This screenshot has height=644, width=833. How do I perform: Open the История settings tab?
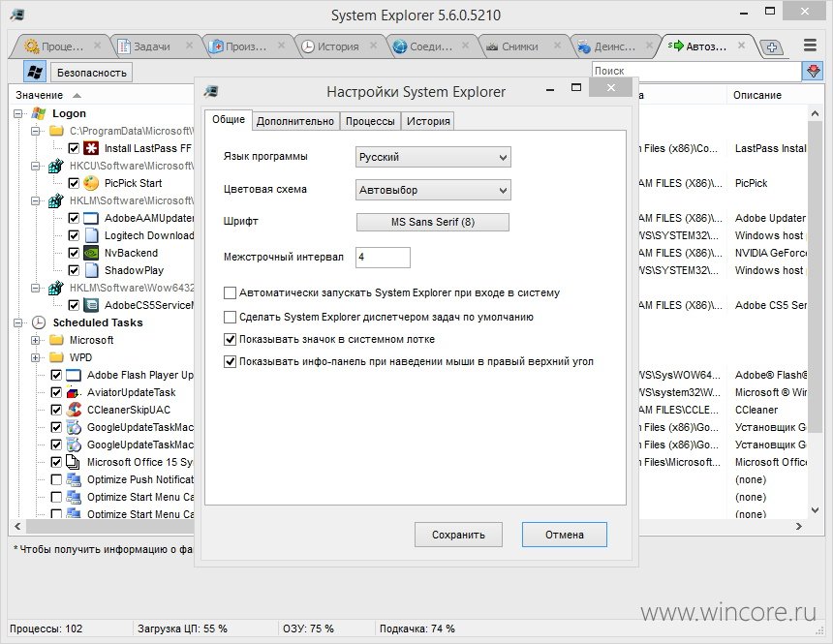coord(428,121)
